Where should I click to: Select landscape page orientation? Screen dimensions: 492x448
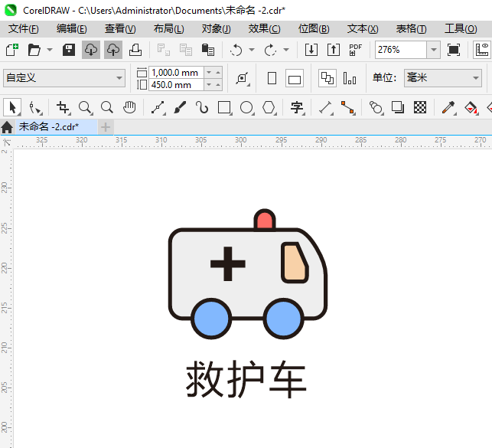(295, 78)
